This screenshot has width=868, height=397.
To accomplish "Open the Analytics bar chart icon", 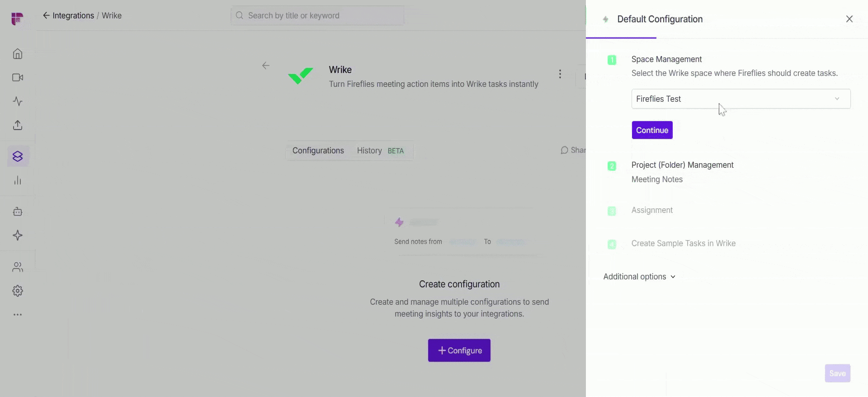I will [18, 181].
